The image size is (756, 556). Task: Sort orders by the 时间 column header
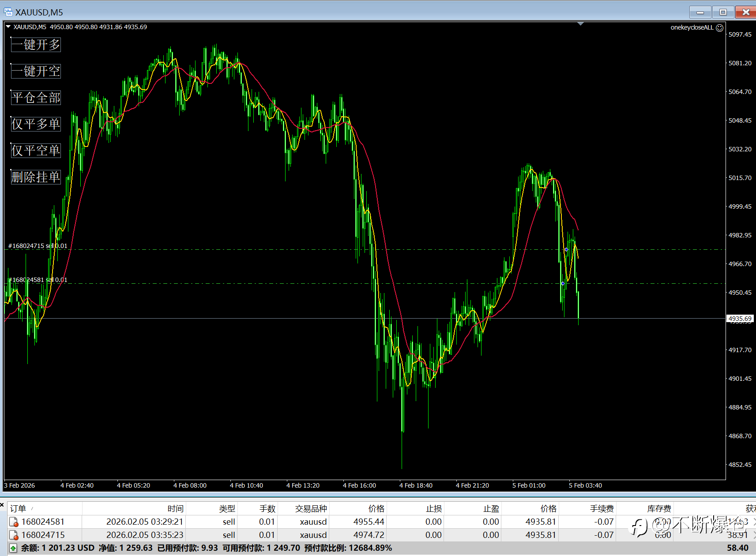coord(175,508)
